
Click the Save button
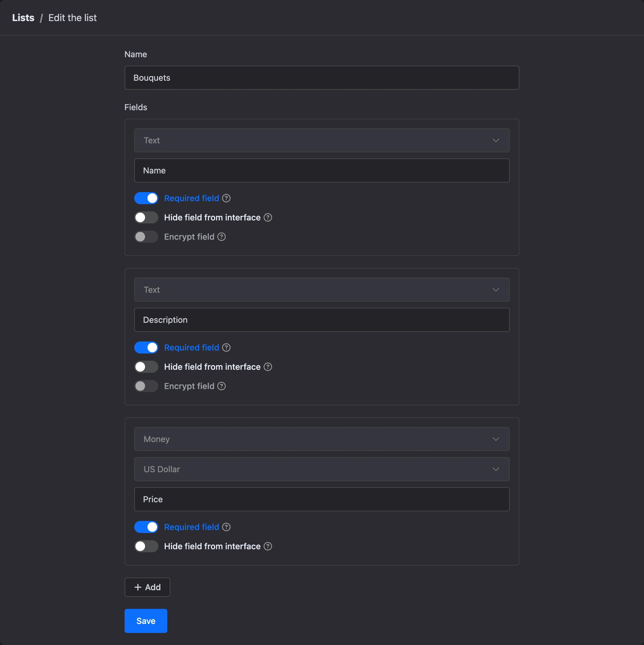146,621
